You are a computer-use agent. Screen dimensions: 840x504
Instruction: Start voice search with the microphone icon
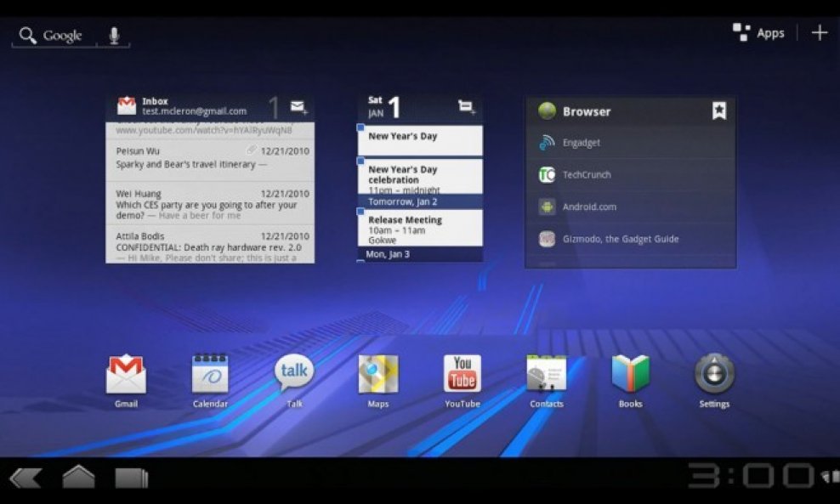(114, 36)
